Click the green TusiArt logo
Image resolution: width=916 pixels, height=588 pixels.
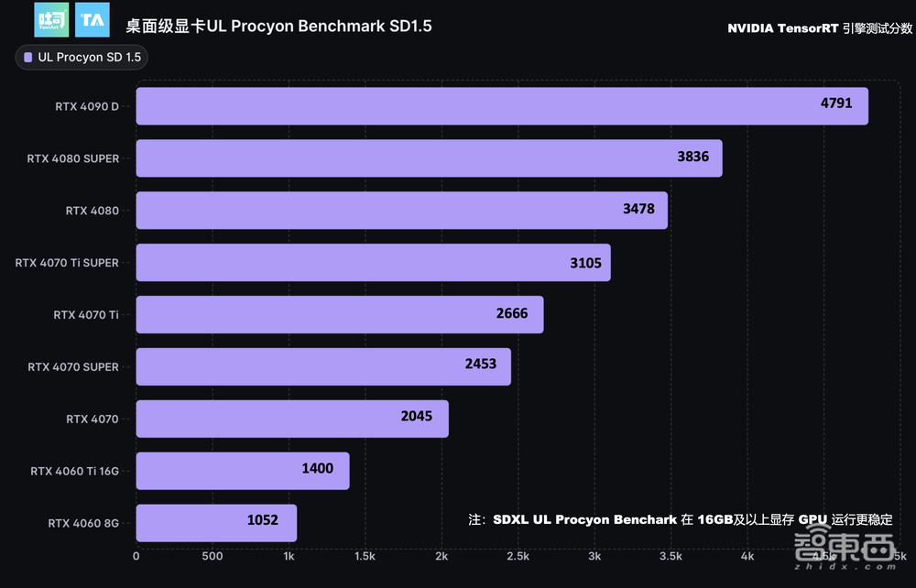coord(50,20)
